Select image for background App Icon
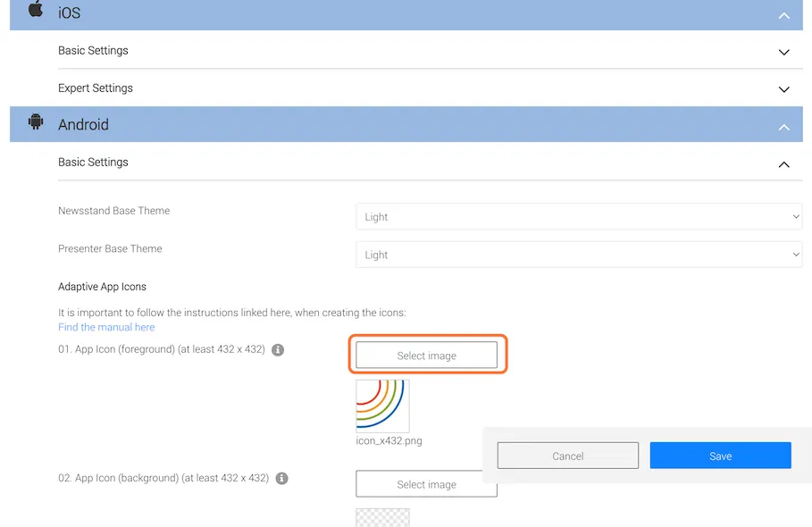Image resolution: width=812 pixels, height=527 pixels. [426, 483]
